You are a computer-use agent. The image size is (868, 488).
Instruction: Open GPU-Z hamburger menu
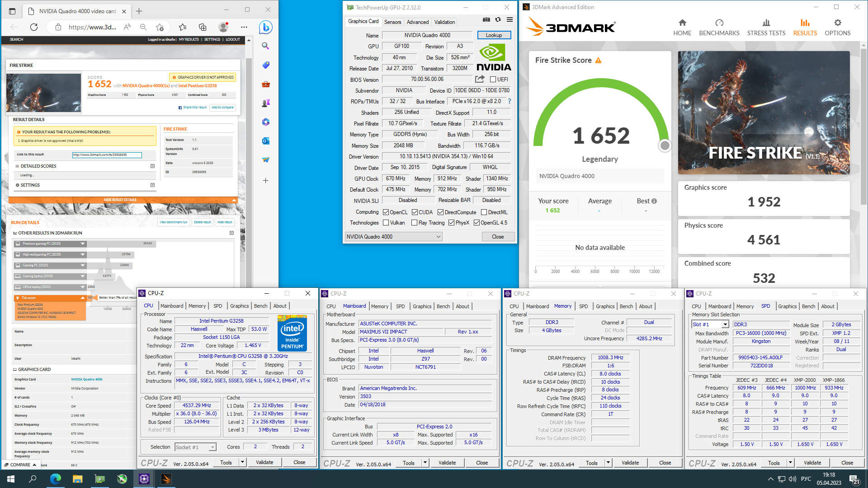click(509, 20)
